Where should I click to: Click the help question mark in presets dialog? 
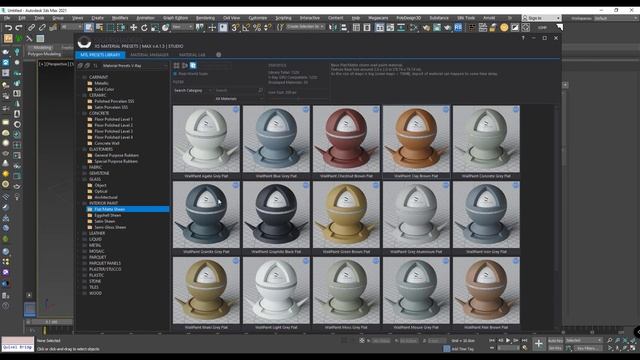coord(523,38)
